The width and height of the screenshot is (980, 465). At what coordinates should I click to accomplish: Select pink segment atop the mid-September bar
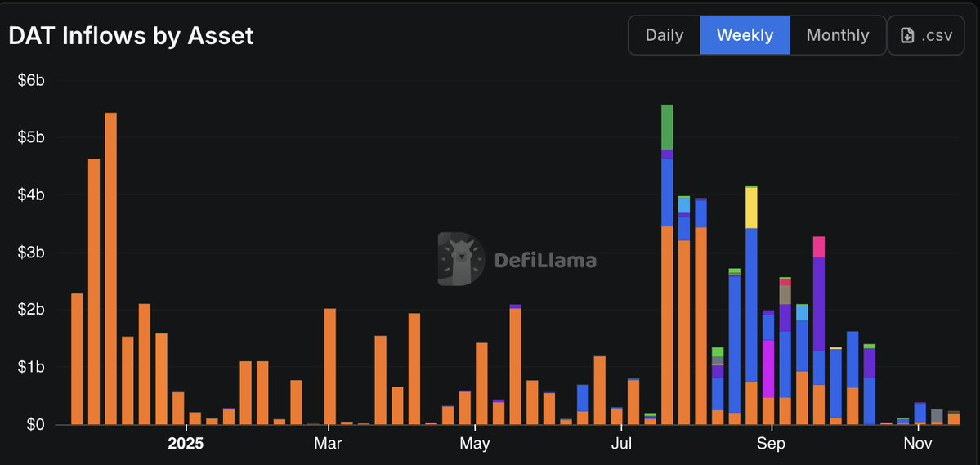(x=818, y=246)
